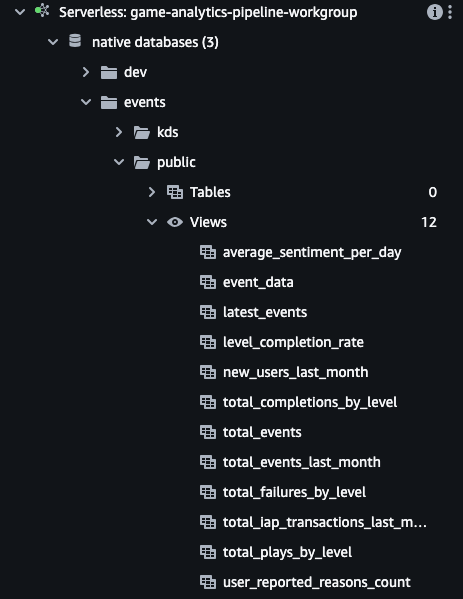Expand the kds schema chevron

pyautogui.click(x=119, y=132)
